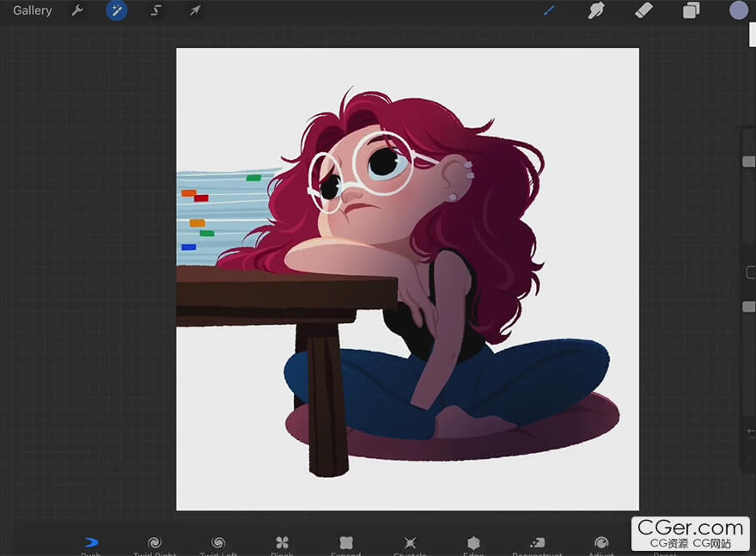The width and height of the screenshot is (756, 556).
Task: Activate the Selection S-shaped tool
Action: (x=155, y=10)
